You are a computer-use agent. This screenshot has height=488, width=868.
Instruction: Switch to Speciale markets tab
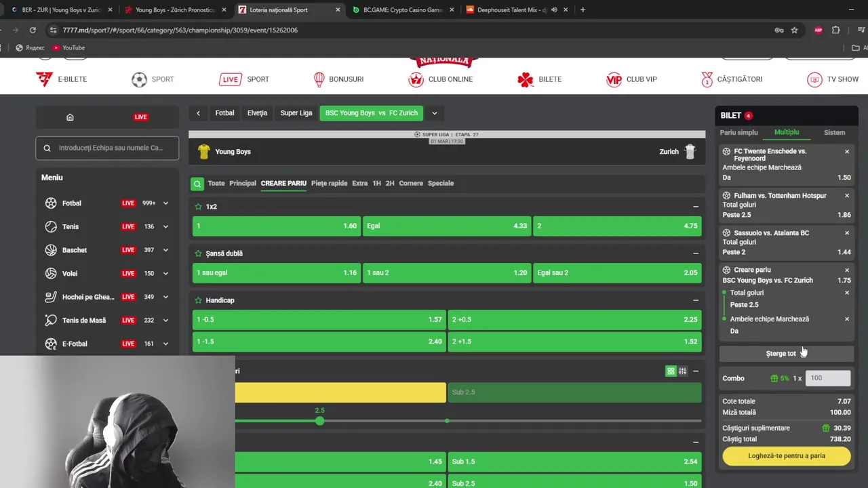click(441, 184)
